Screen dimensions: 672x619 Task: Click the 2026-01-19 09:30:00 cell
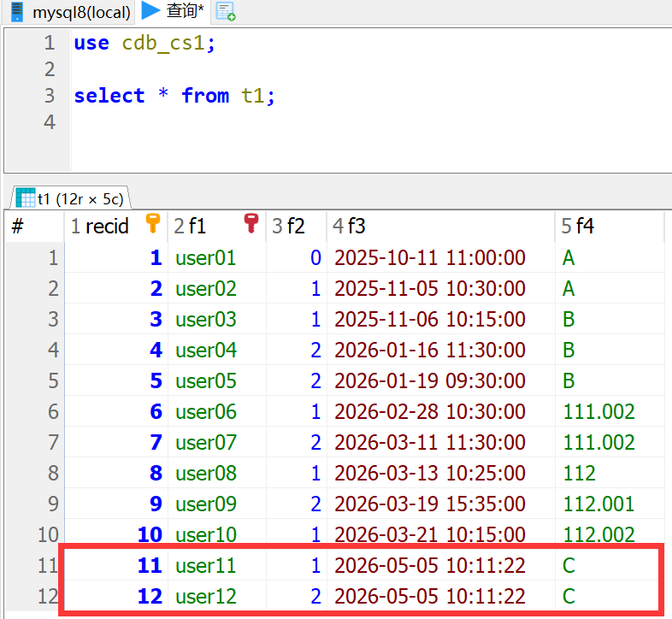pos(441,380)
